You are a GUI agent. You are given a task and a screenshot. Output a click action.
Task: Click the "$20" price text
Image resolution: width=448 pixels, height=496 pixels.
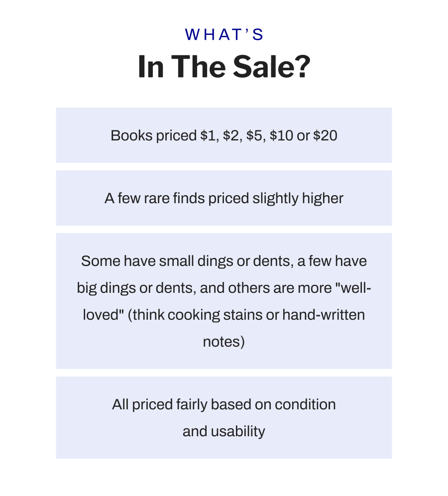[x=325, y=135]
